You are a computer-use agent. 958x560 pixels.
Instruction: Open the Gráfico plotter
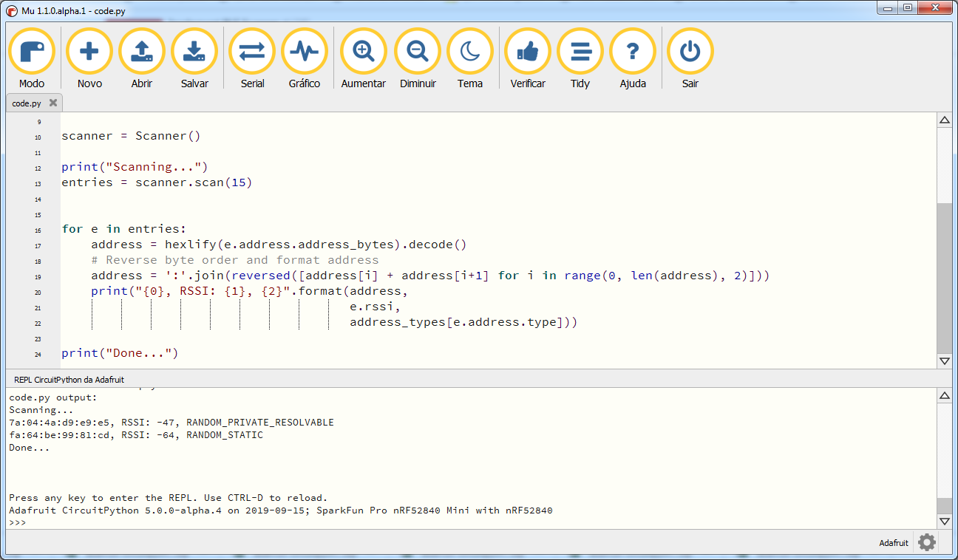304,50
